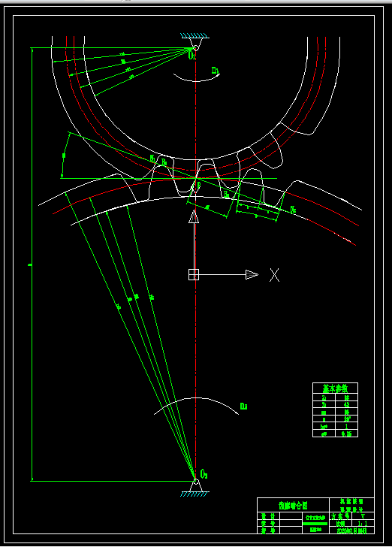Viewport: 392px width, 547px height.
Task: Click the z2 parameter name cell
Action: (324, 404)
